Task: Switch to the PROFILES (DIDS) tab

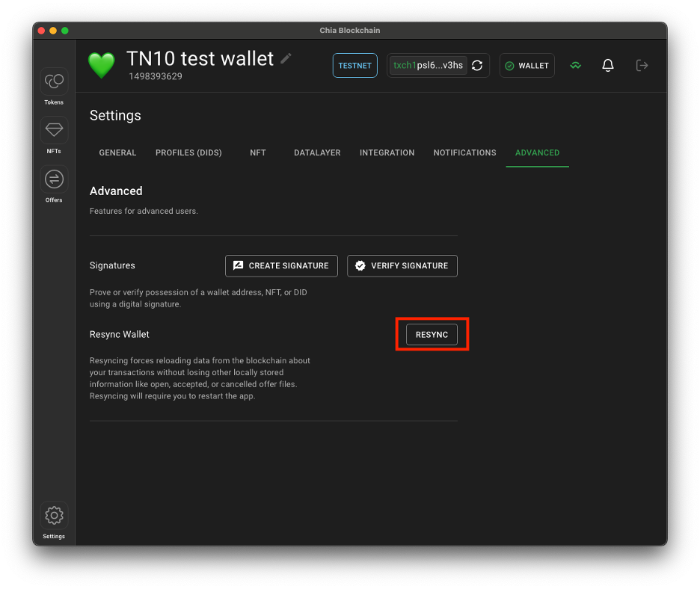Action: click(188, 152)
